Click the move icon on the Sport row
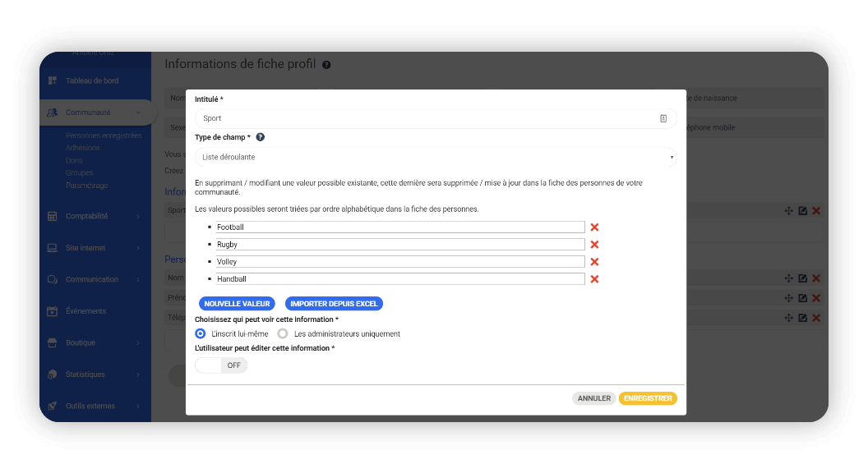This screenshot has width=868, height=473. tap(789, 211)
